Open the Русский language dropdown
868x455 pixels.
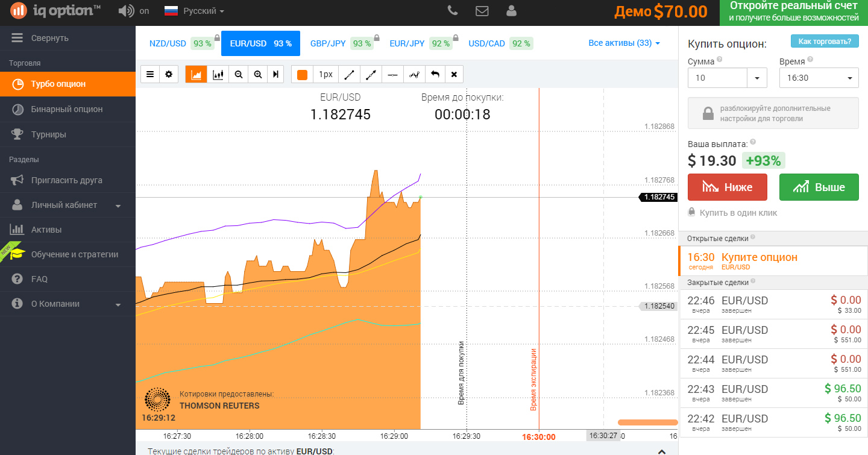click(x=195, y=11)
